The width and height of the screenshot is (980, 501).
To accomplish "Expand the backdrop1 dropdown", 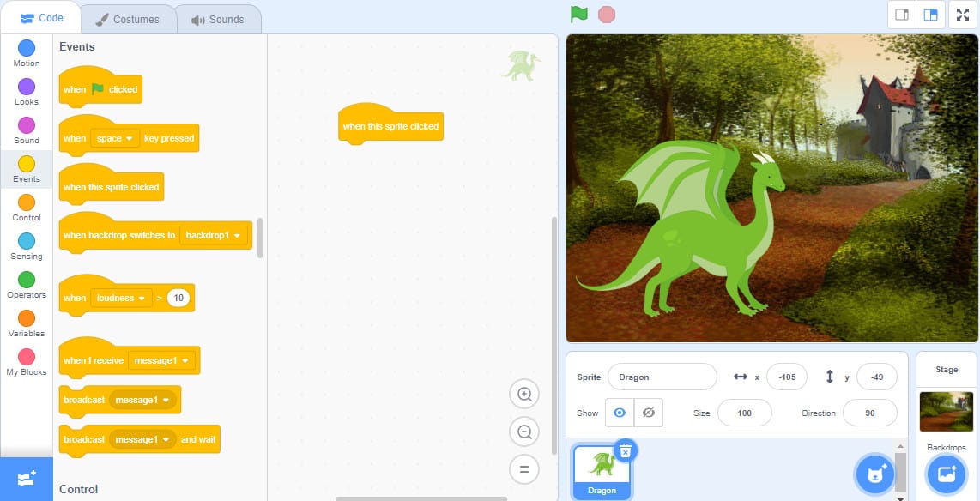I will click(213, 236).
